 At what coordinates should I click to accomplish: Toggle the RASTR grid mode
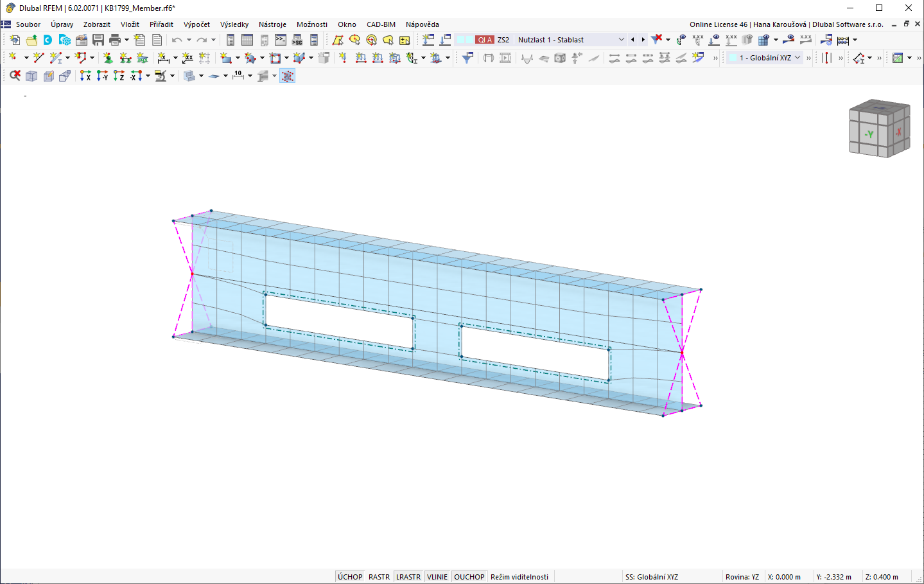pos(379,577)
